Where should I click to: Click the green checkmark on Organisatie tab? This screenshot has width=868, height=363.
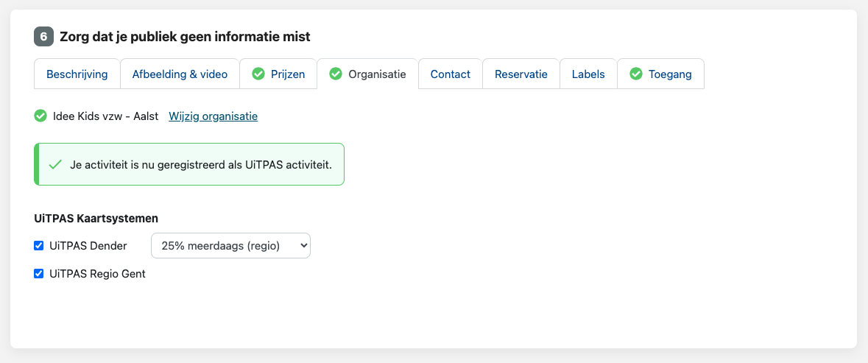coord(336,74)
